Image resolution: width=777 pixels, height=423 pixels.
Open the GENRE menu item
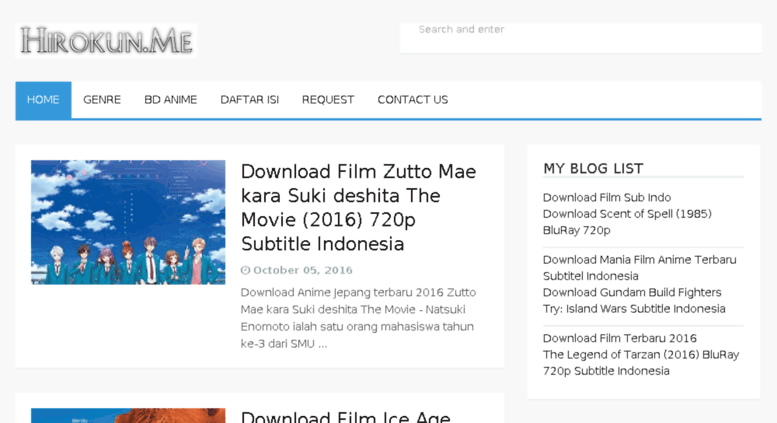(x=102, y=100)
